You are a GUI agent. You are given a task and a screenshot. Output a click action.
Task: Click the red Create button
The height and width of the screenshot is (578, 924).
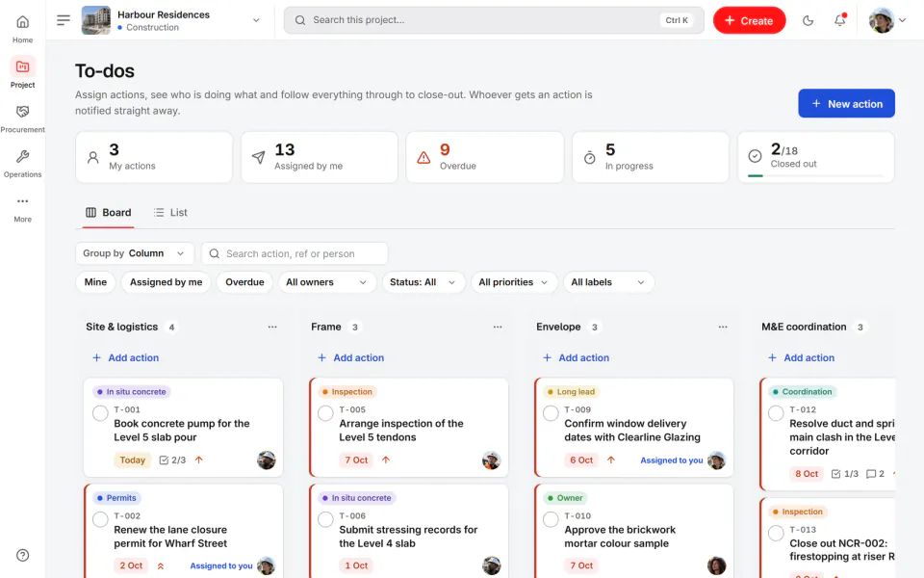pyautogui.click(x=749, y=20)
